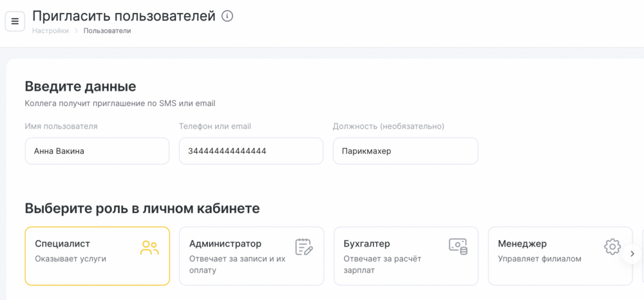Show more roles with right arrow
The height and width of the screenshot is (300, 644).
[632, 254]
